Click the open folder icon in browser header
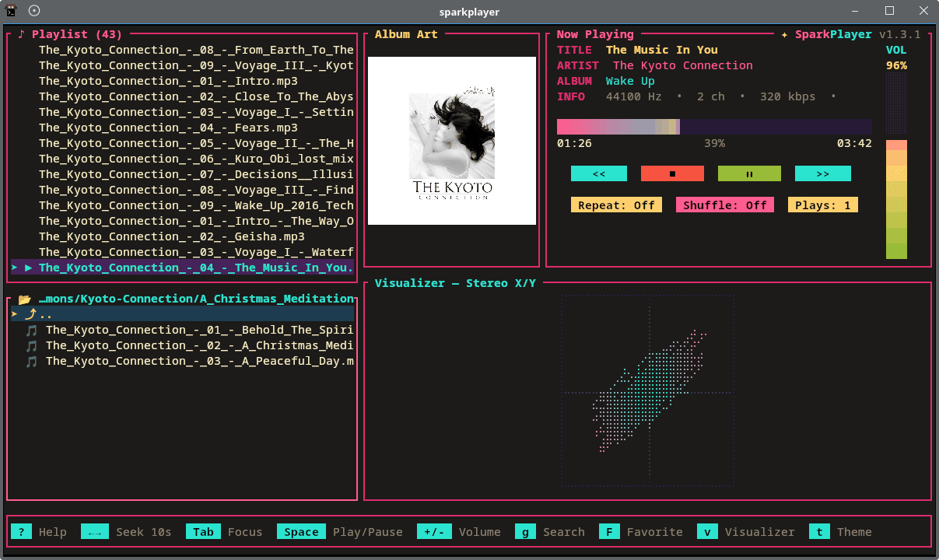 [24, 299]
